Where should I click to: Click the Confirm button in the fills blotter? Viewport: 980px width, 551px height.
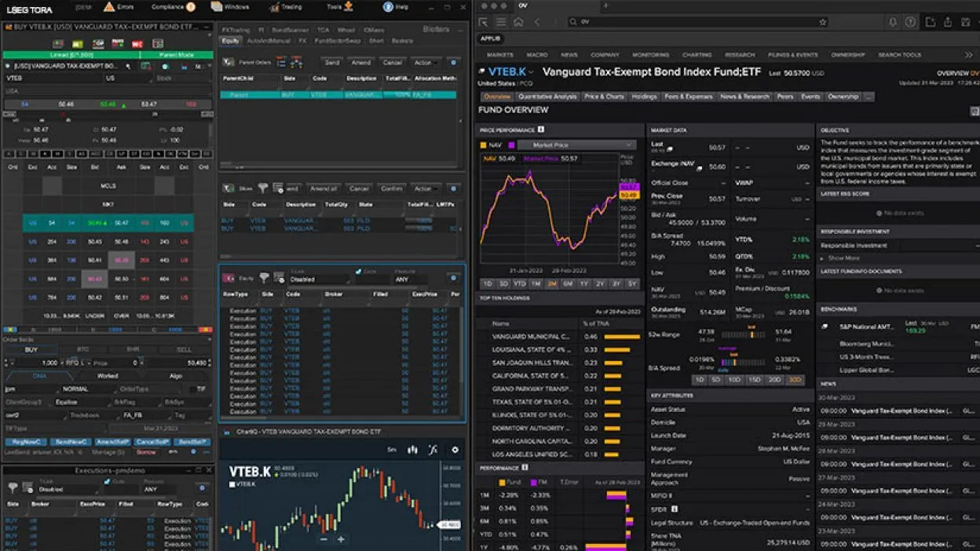(x=391, y=188)
